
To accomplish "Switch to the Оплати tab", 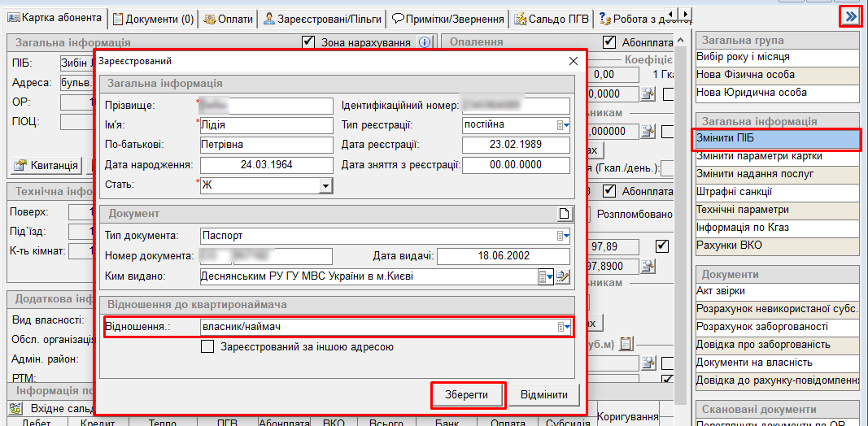I will [228, 19].
